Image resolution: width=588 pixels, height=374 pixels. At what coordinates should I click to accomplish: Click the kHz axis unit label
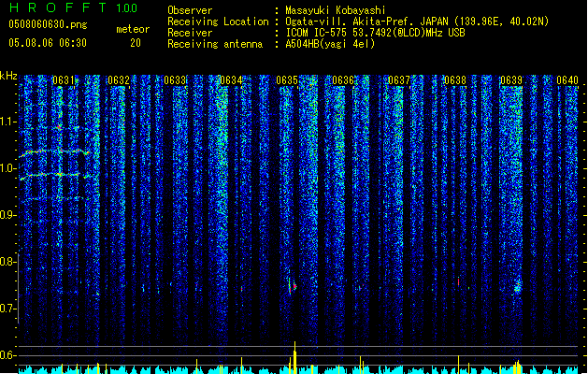(8, 76)
